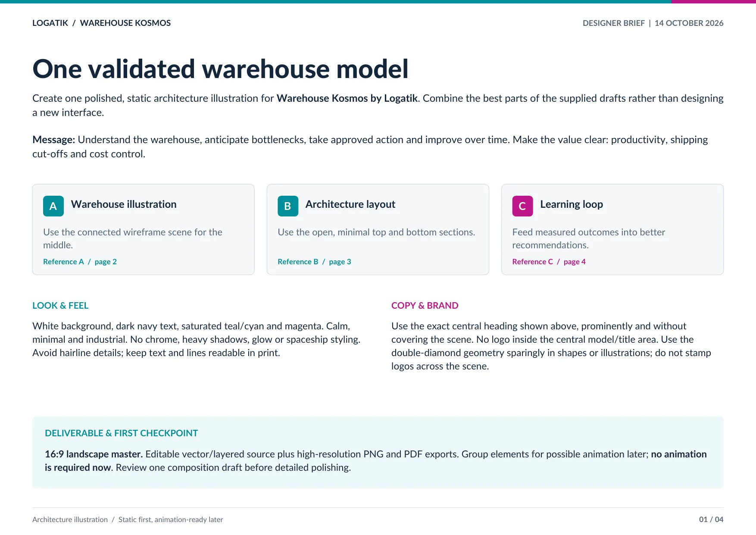756x535 pixels.
Task: Click the 14 OCTOBER 2026 date
Action: 689,23
